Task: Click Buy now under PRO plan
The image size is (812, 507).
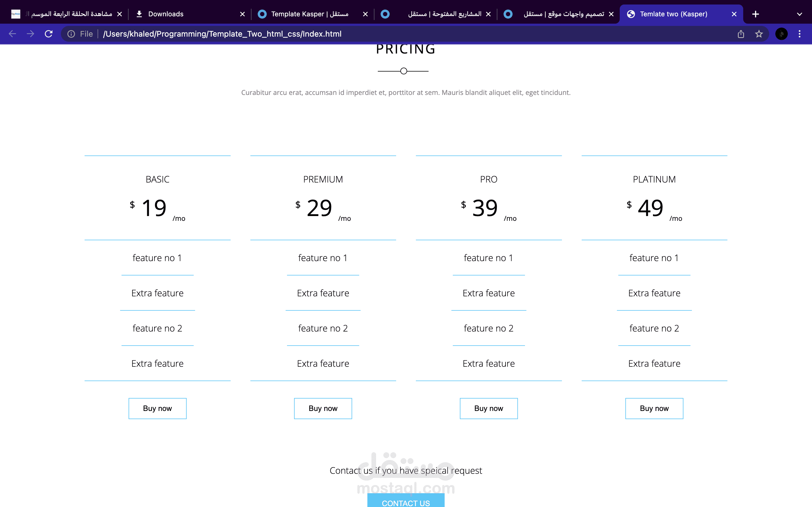Action: 489,408
